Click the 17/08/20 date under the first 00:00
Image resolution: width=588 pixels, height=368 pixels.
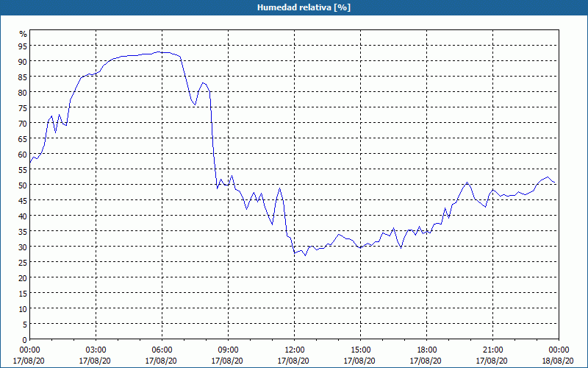29,361
